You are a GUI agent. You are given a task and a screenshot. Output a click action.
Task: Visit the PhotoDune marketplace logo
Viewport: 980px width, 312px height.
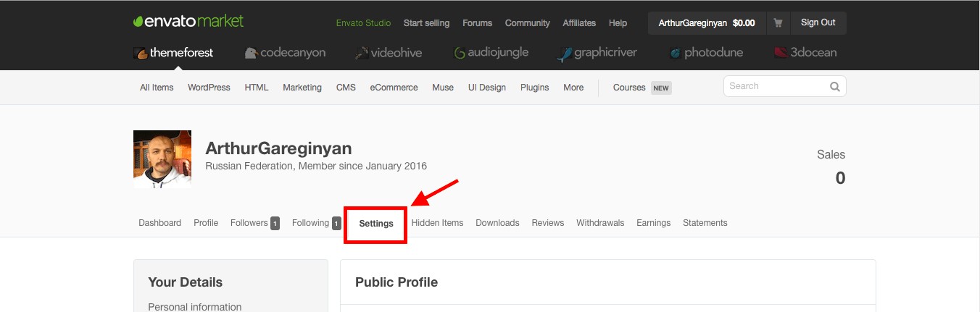706,53
